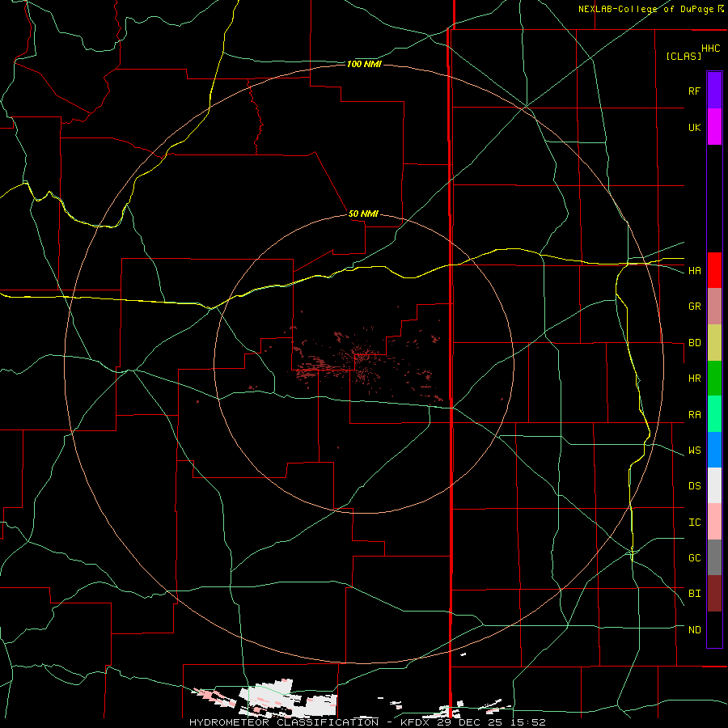This screenshot has width=728, height=728.
Task: Click the IC pink legend swatch
Action: click(x=714, y=522)
